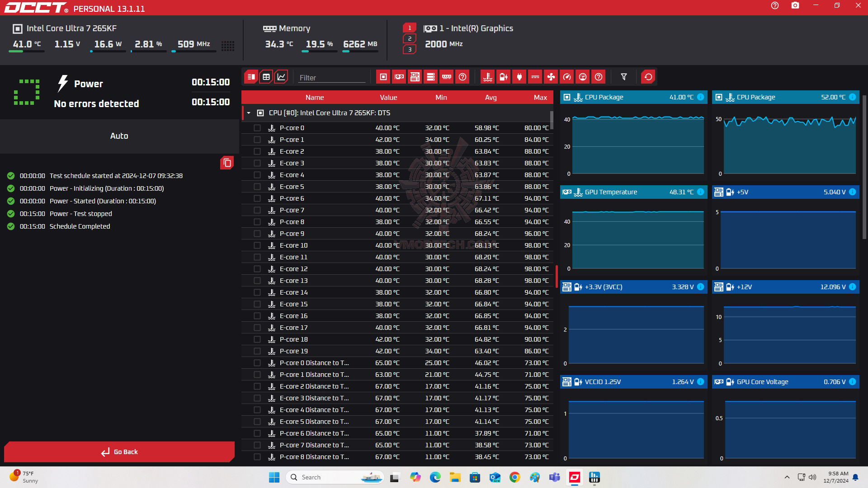
Task: Open the sensor funnel filter options
Action: click(623, 77)
